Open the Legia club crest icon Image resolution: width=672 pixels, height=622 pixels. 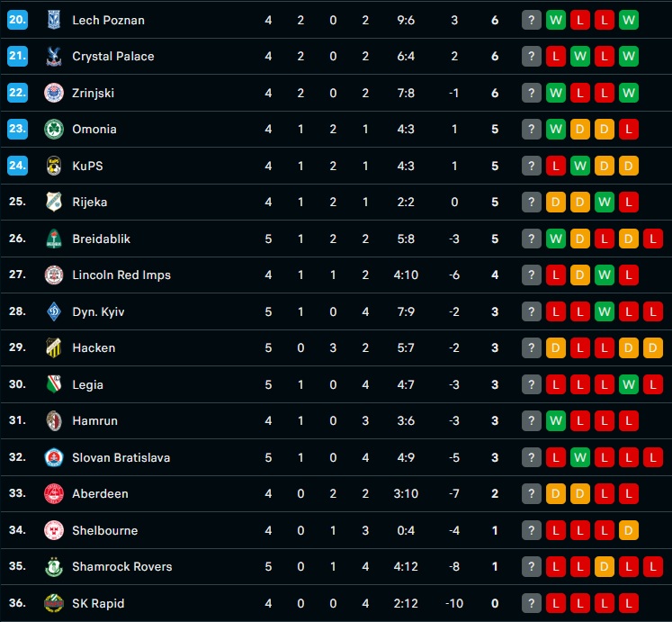(x=54, y=384)
